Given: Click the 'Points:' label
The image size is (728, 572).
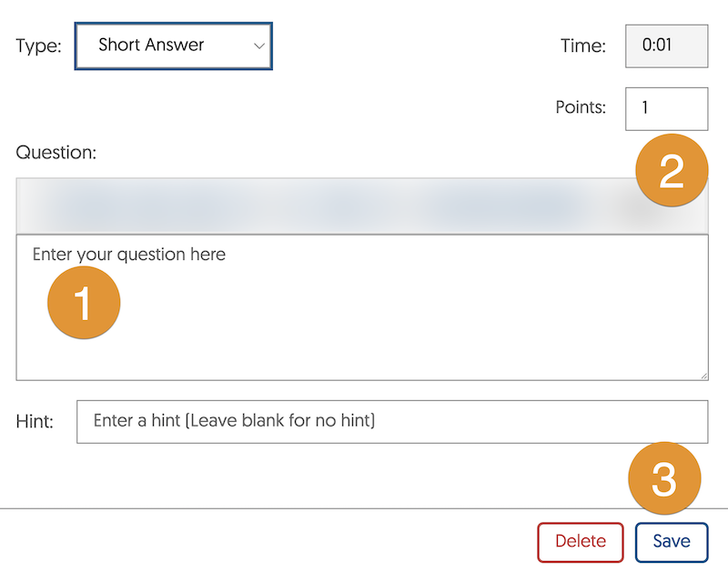Looking at the screenshot, I should [580, 107].
